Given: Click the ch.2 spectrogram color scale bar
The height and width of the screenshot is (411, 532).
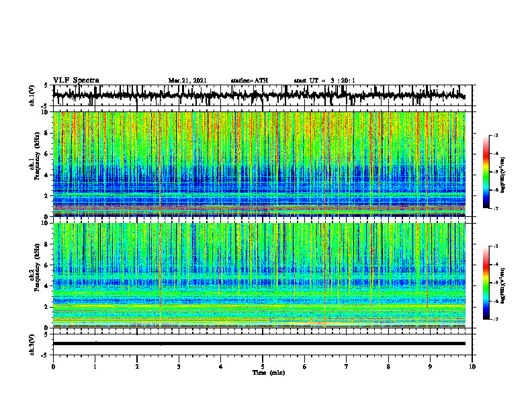Looking at the screenshot, I should [486, 283].
